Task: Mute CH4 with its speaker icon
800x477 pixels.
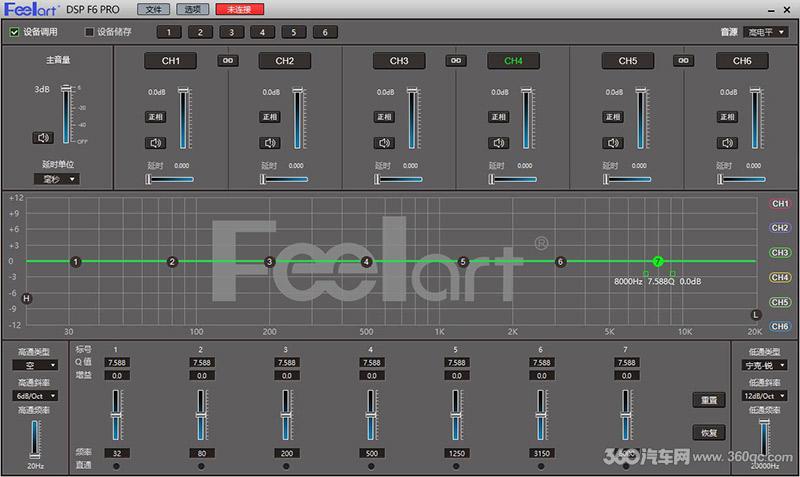Action: coord(498,143)
